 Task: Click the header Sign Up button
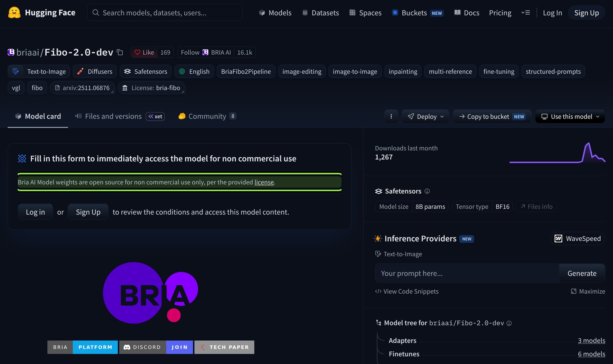point(586,12)
